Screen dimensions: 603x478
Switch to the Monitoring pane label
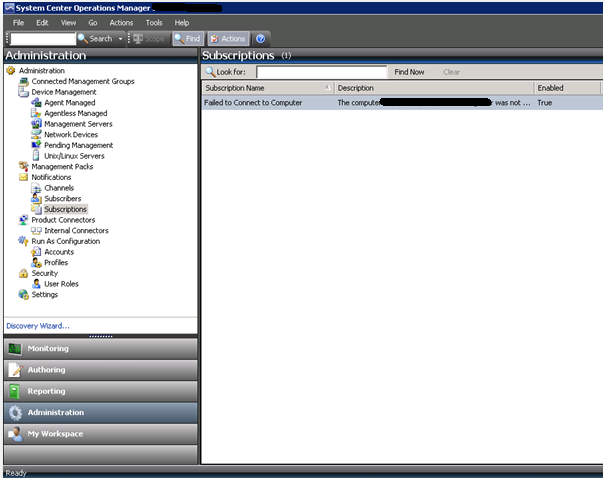point(48,348)
